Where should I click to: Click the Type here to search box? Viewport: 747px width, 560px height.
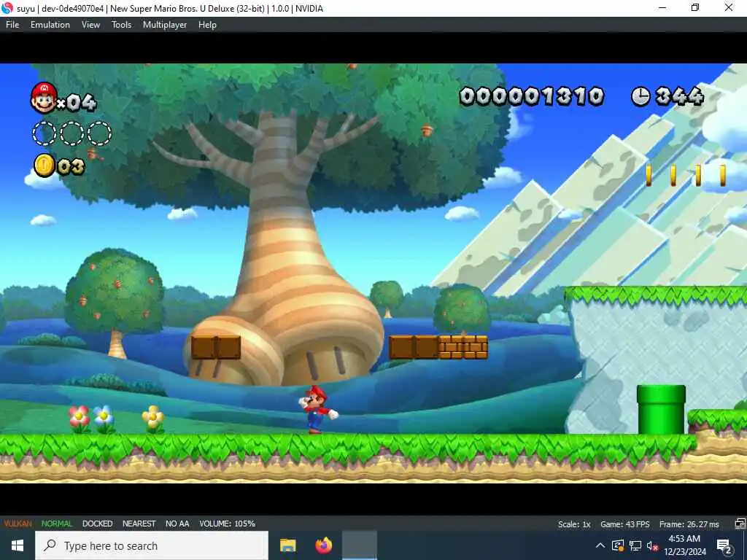(x=152, y=545)
